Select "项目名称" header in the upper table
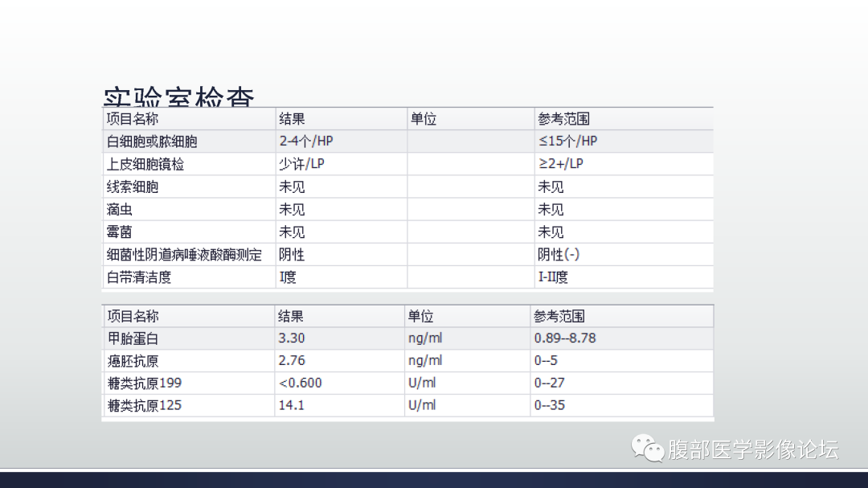Image resolution: width=868 pixels, height=488 pixels. [x=133, y=119]
